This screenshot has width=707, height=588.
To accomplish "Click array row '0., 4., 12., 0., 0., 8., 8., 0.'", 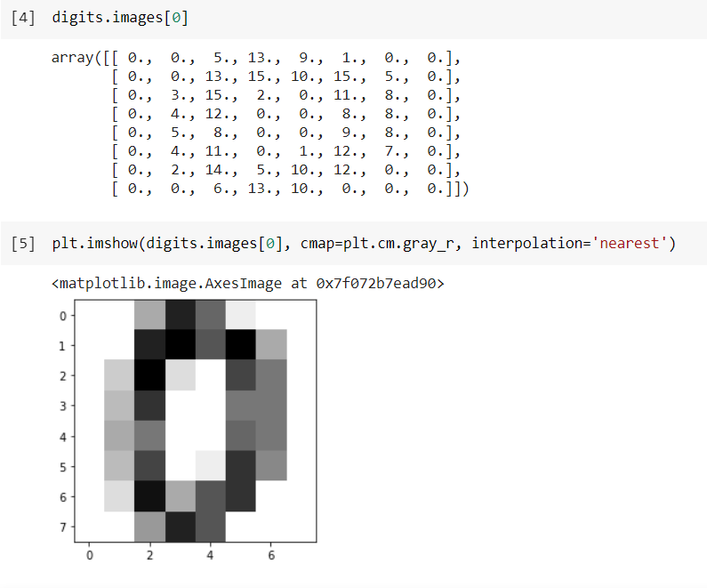I will [285, 114].
